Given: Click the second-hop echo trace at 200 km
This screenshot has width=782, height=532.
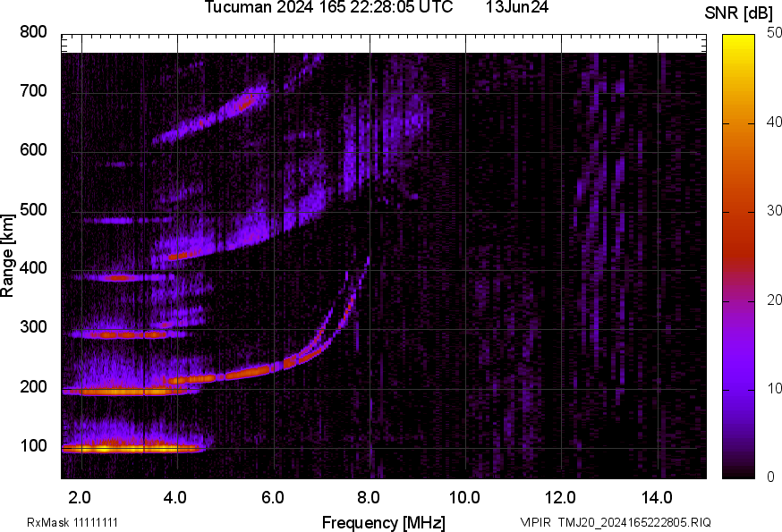Looking at the screenshot, I should (130, 392).
